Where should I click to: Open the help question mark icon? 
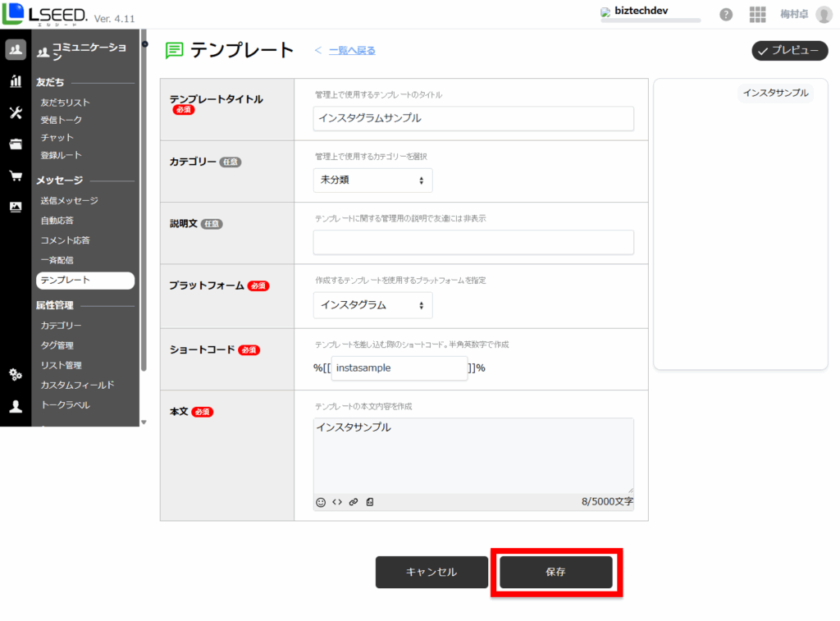click(726, 15)
